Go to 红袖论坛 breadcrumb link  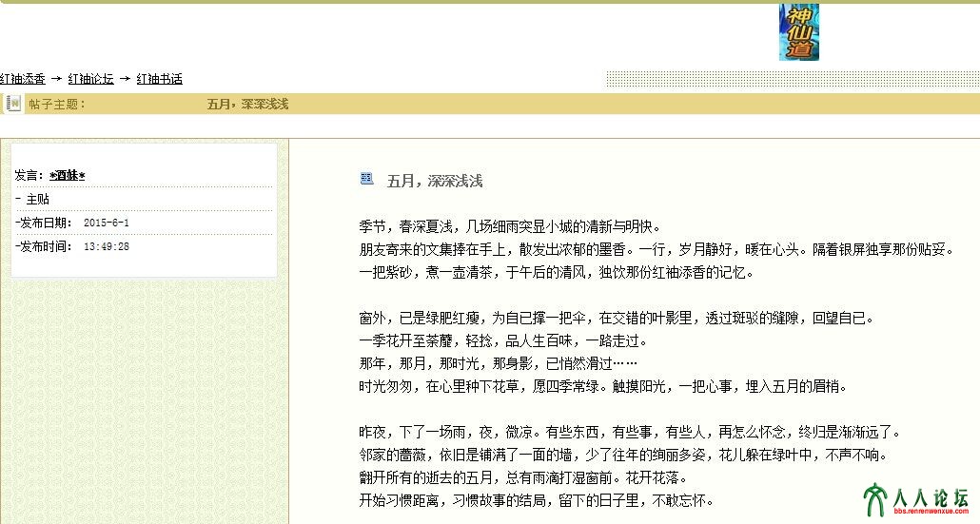pyautogui.click(x=90, y=79)
